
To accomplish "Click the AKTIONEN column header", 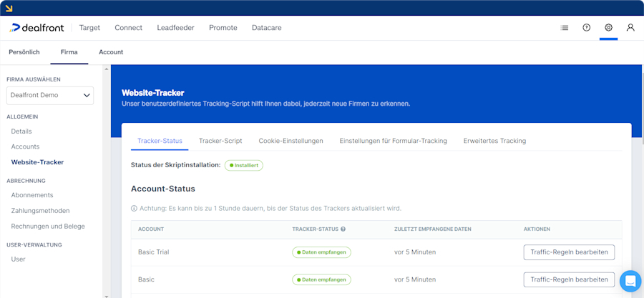I will click(x=537, y=229).
